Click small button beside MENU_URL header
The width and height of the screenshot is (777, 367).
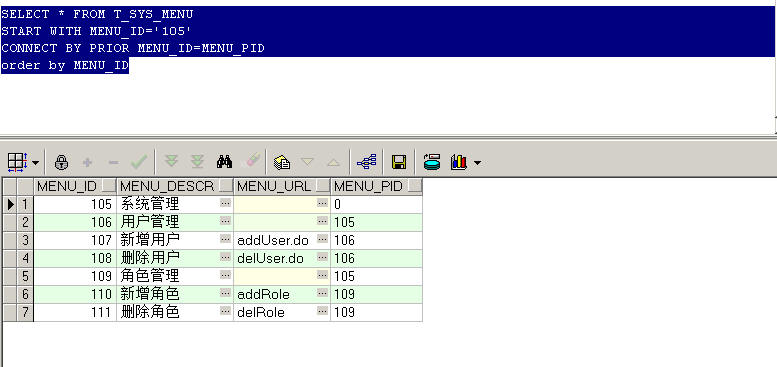pos(323,186)
